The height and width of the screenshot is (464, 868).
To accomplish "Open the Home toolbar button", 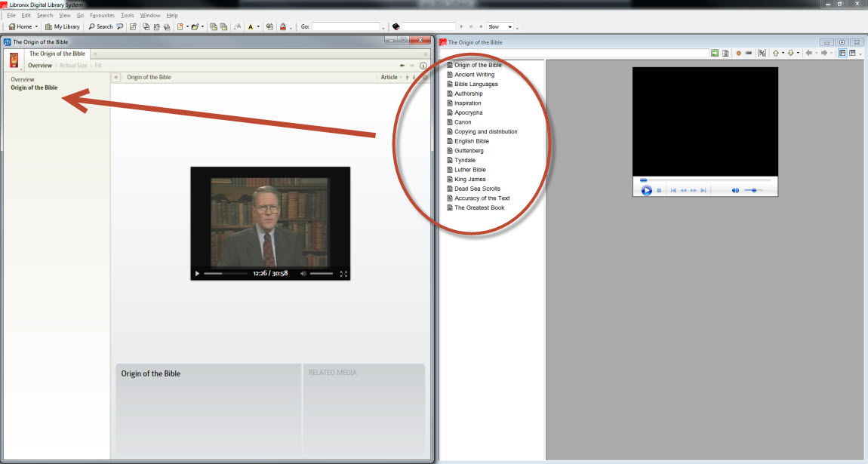I will tap(20, 26).
